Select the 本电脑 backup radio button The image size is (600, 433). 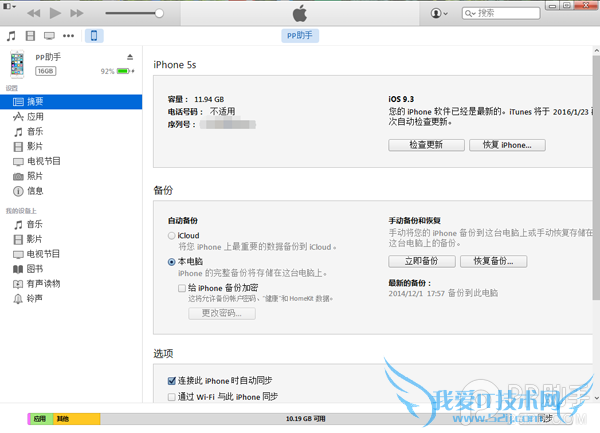point(171,262)
